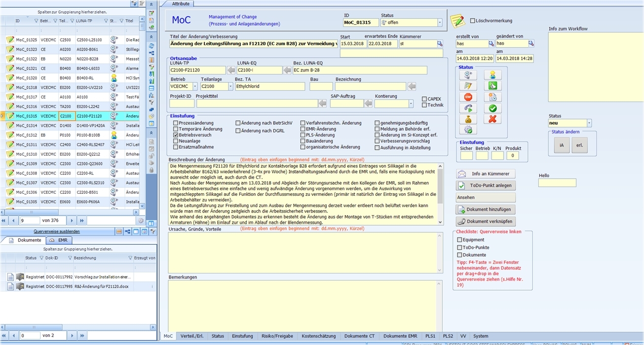
Task: Click the pencil edit status button
Action: (x=468, y=86)
